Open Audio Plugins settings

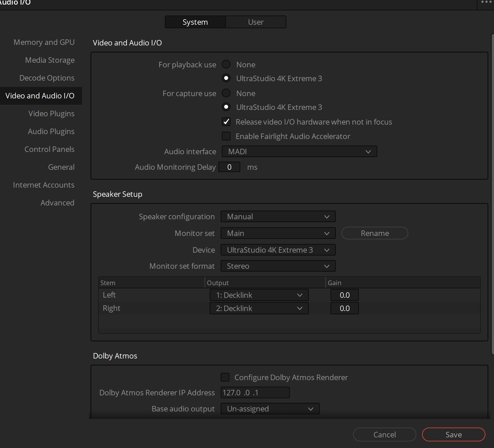(x=51, y=131)
